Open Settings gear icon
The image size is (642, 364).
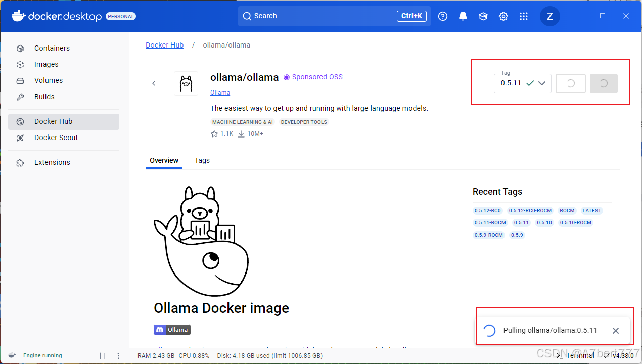(503, 16)
